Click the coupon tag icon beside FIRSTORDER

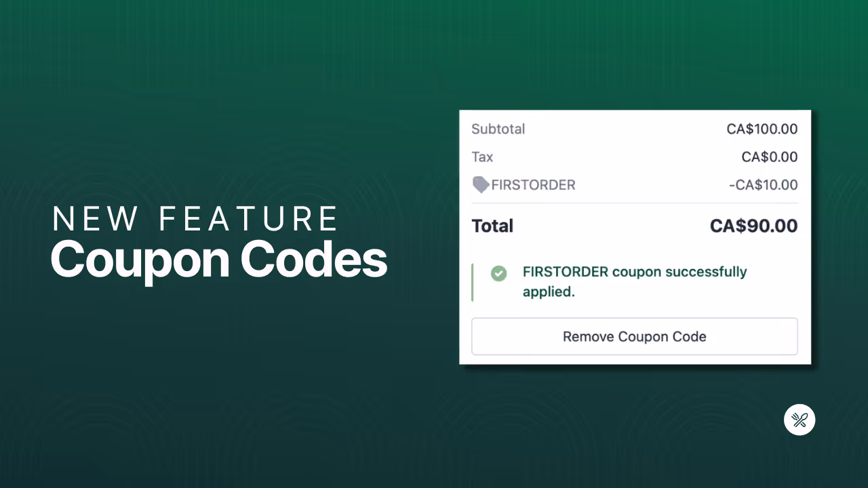(x=480, y=184)
